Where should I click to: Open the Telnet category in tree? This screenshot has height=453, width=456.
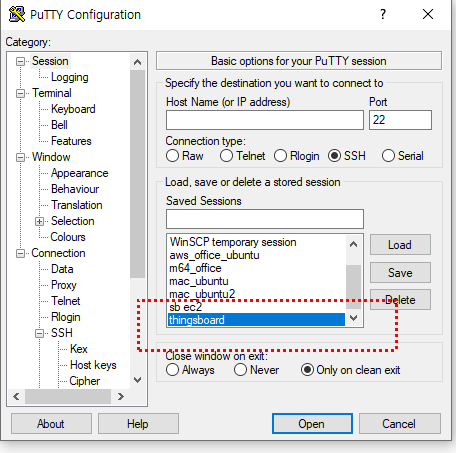pyautogui.click(x=65, y=301)
